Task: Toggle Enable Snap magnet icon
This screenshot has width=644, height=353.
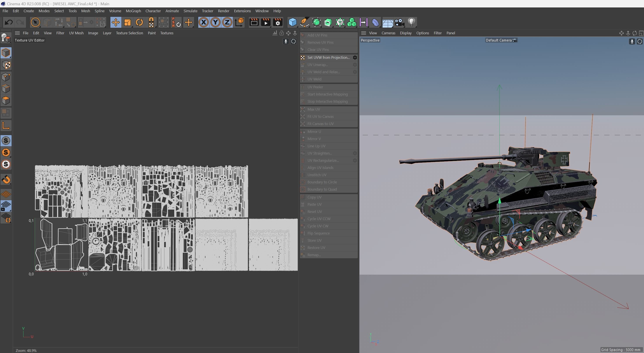Action: pos(6,179)
